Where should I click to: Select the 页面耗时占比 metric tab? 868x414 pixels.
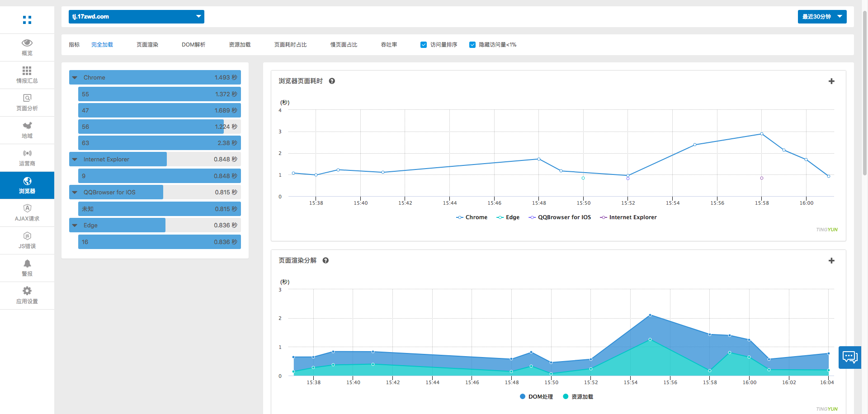point(290,45)
